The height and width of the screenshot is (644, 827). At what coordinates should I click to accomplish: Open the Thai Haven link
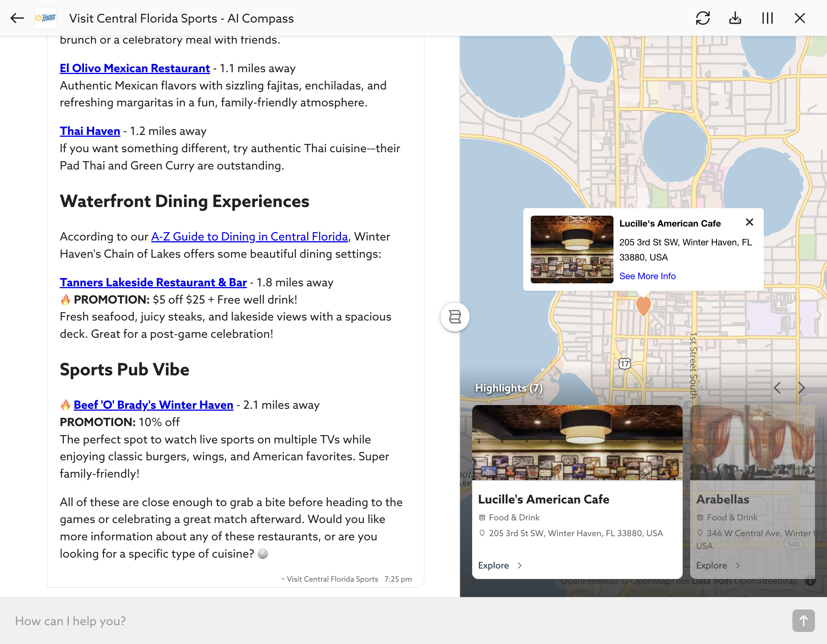click(x=90, y=131)
